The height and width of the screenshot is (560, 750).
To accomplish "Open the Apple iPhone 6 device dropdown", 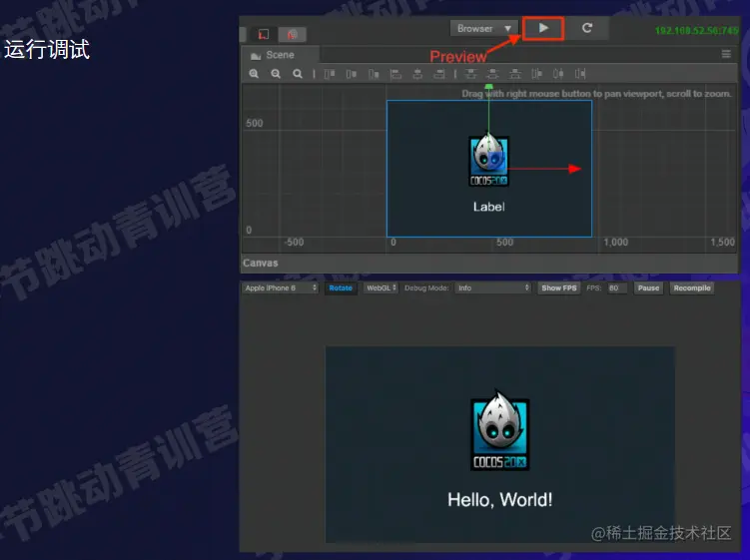I will pyautogui.click(x=281, y=287).
